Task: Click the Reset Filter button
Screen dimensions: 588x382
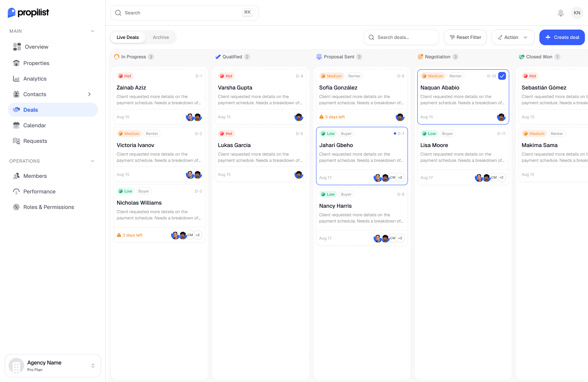Action: [465, 37]
